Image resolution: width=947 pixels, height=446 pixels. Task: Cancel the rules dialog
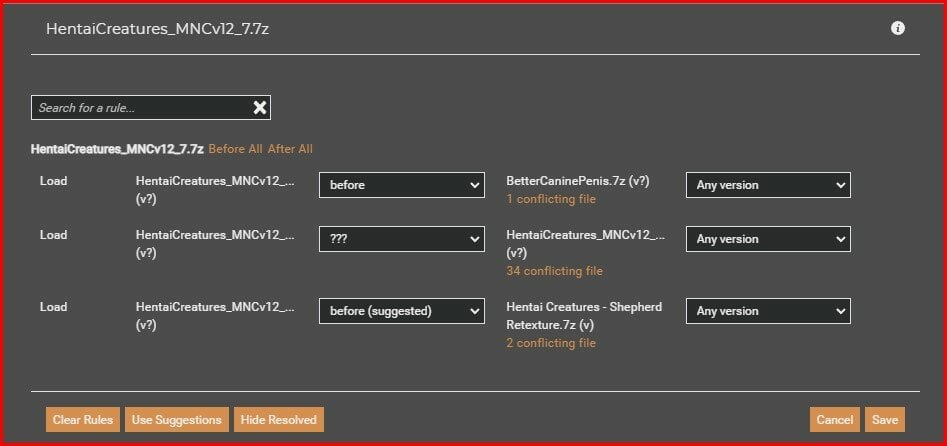pos(835,419)
